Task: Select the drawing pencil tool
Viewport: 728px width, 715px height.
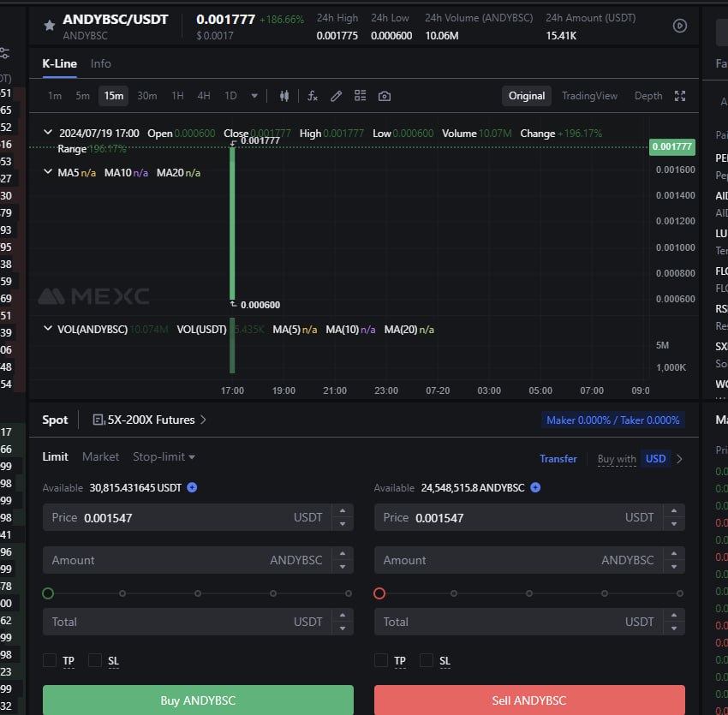Action: click(x=336, y=96)
